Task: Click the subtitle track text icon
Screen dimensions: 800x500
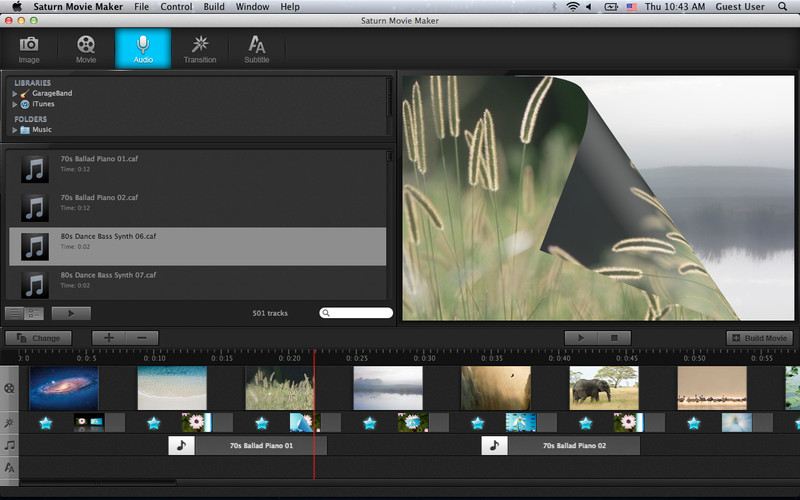Action: point(9,467)
